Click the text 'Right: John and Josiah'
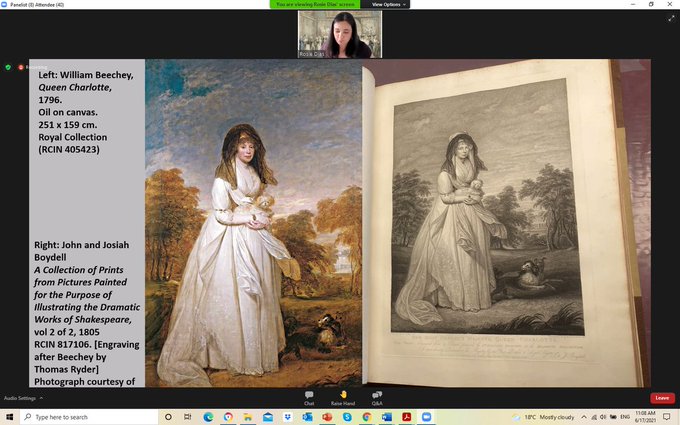The height and width of the screenshot is (425, 680). [x=82, y=245]
